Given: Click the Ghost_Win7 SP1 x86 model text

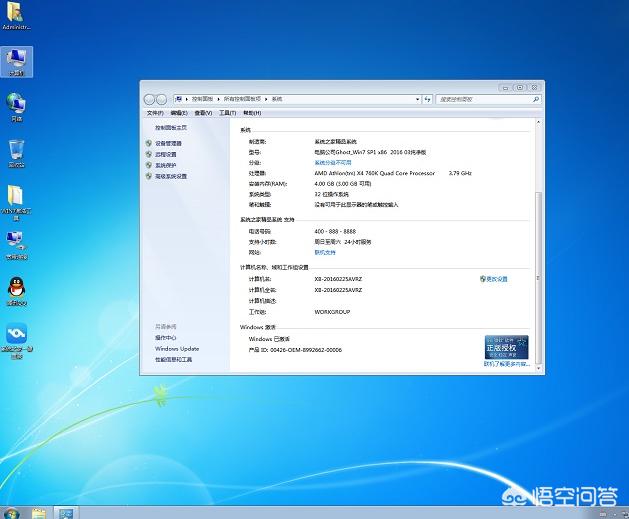Looking at the screenshot, I should [370, 152].
